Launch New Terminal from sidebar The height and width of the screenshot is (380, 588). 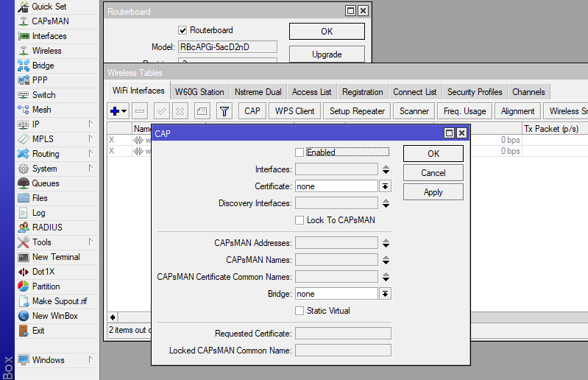point(55,257)
